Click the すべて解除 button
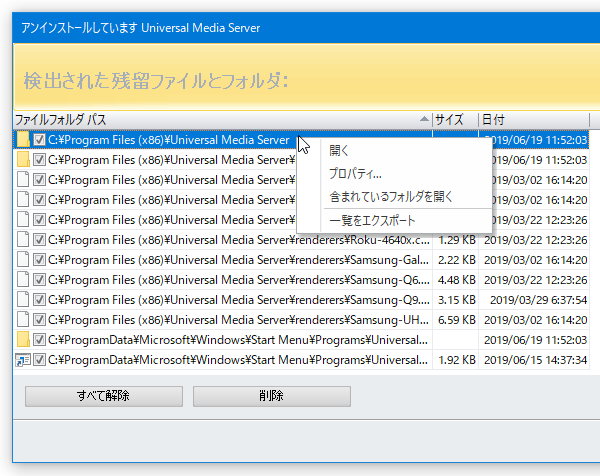600x476 pixels. (x=104, y=396)
